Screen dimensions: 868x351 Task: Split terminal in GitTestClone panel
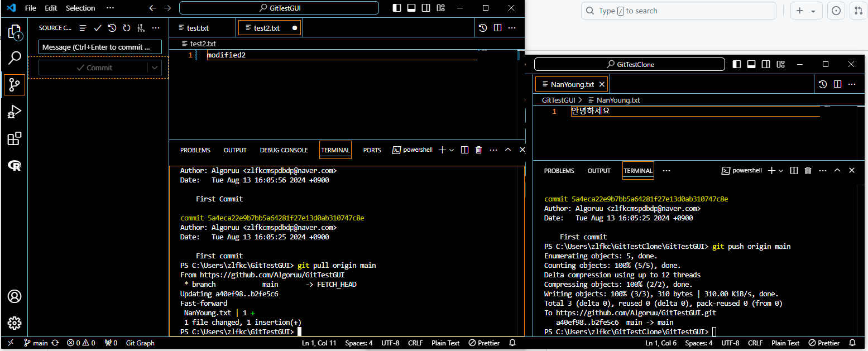pos(794,171)
